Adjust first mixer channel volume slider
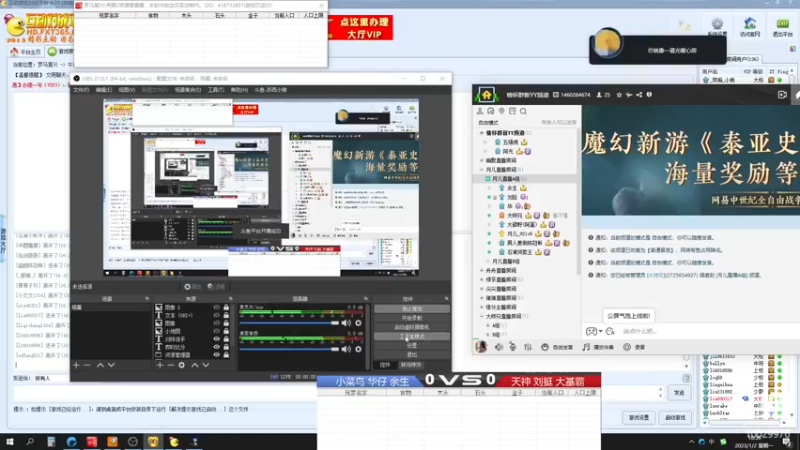800x450 pixels. pos(289,323)
